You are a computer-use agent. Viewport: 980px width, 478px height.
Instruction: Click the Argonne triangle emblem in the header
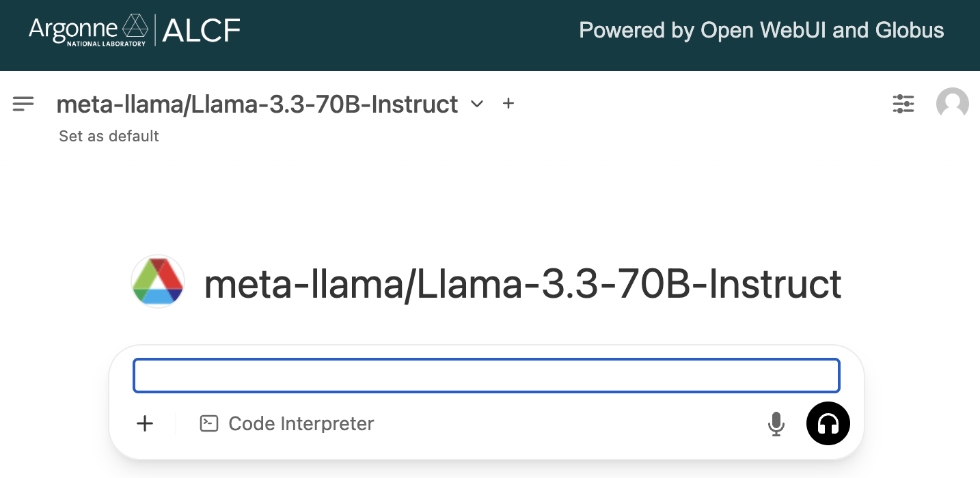tap(135, 26)
